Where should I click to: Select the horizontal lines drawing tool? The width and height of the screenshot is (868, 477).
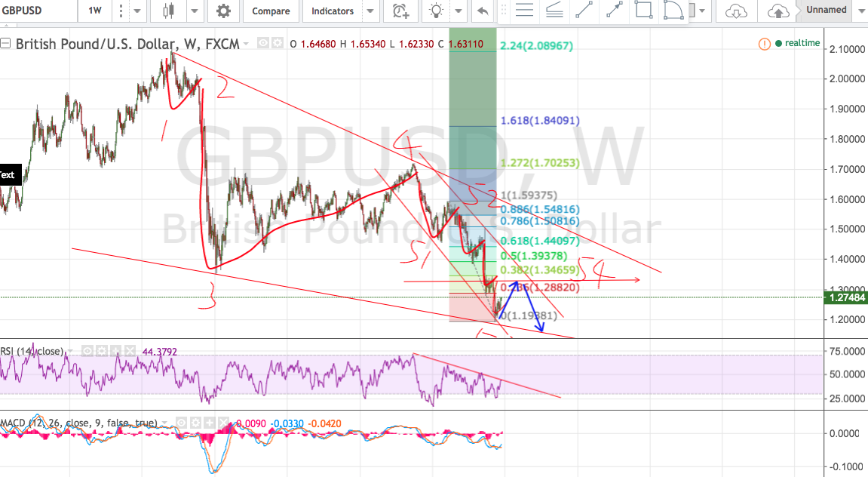524,10
